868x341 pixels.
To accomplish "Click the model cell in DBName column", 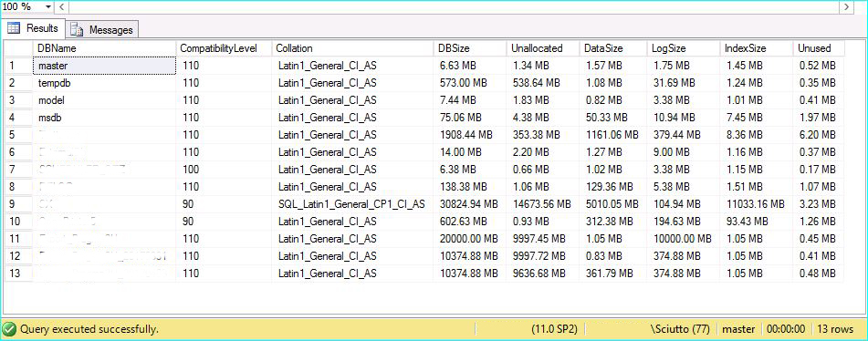I will pyautogui.click(x=105, y=100).
